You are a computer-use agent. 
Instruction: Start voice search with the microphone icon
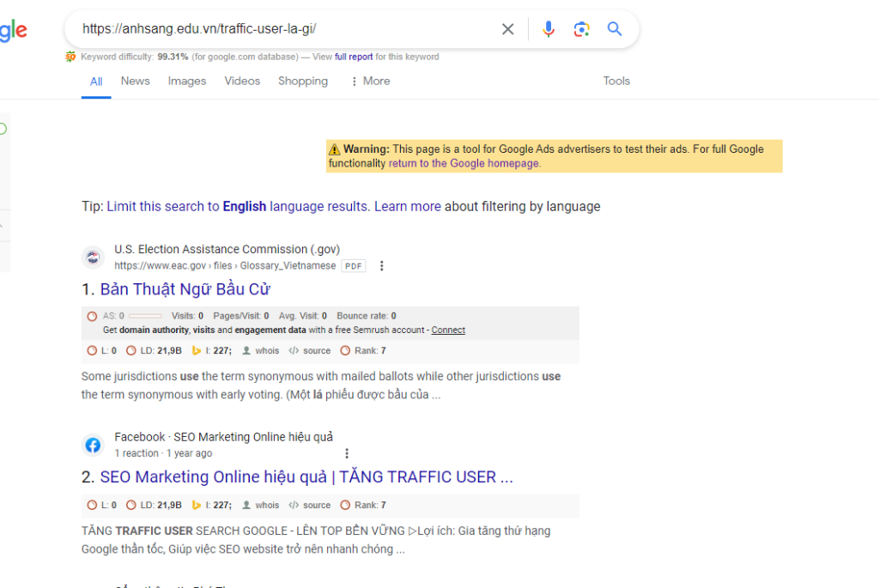click(x=549, y=29)
